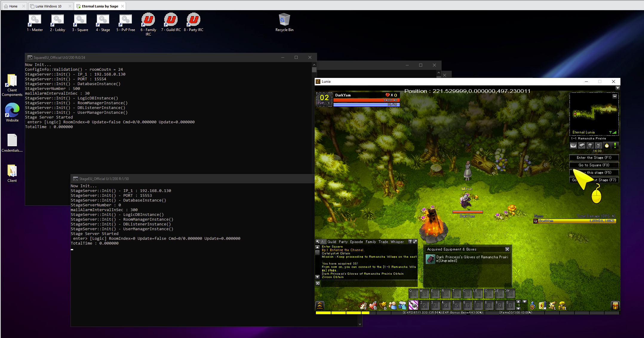Click the EXP progress bar

(x=467, y=313)
